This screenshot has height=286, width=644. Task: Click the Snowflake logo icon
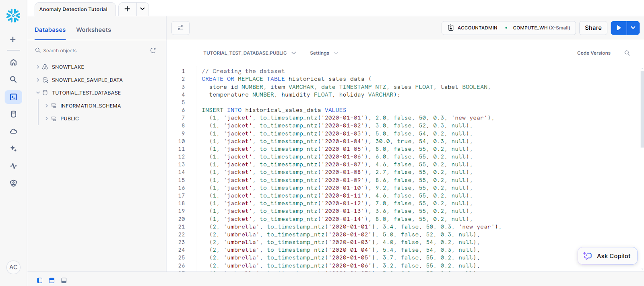(13, 16)
